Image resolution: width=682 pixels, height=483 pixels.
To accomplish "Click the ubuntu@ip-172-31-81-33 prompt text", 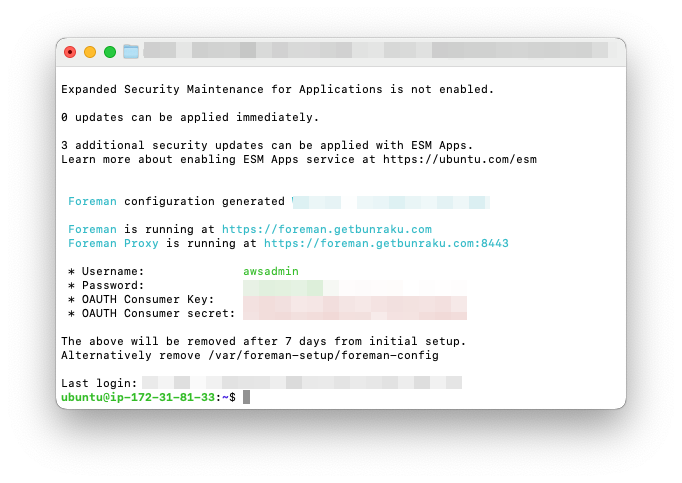I will coord(137,397).
